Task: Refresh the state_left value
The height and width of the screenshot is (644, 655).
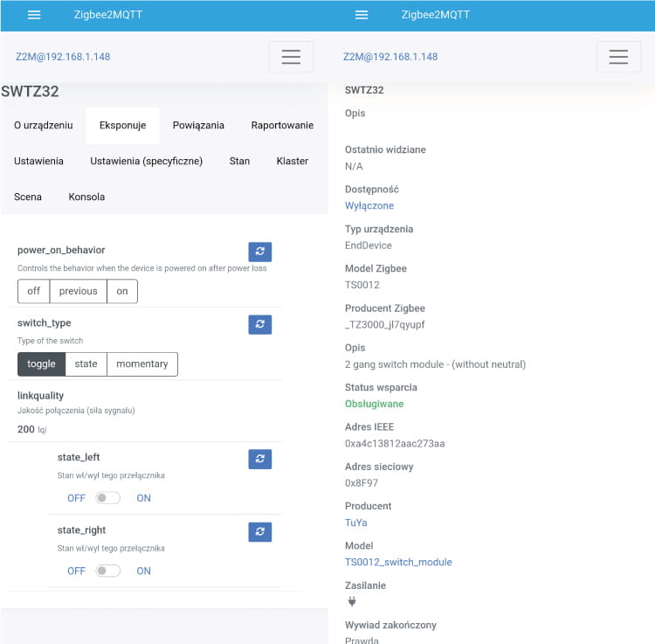Action: (x=259, y=459)
